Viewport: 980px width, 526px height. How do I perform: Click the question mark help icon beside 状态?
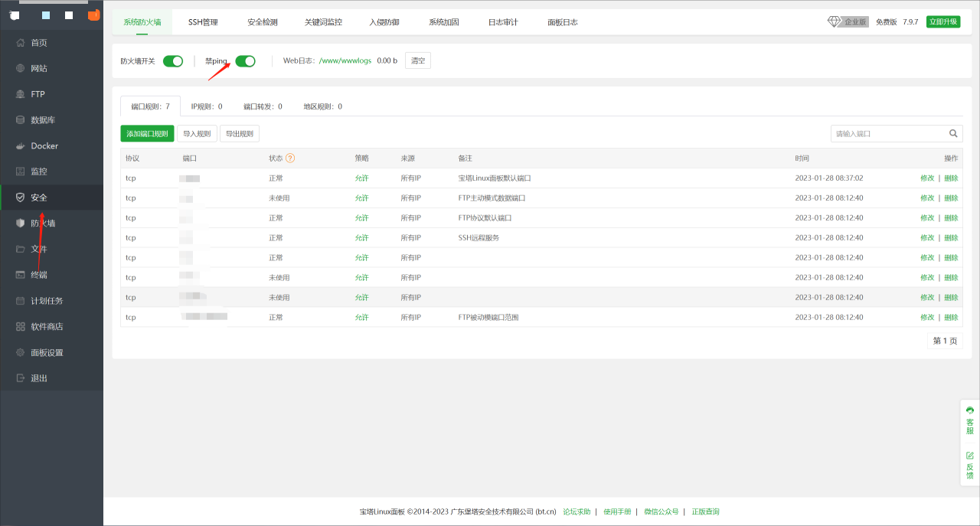pos(290,158)
